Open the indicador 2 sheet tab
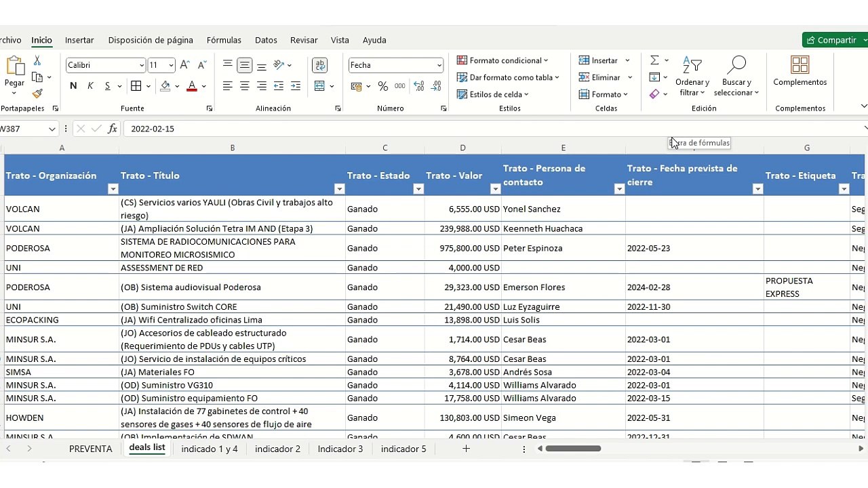 [x=277, y=449]
